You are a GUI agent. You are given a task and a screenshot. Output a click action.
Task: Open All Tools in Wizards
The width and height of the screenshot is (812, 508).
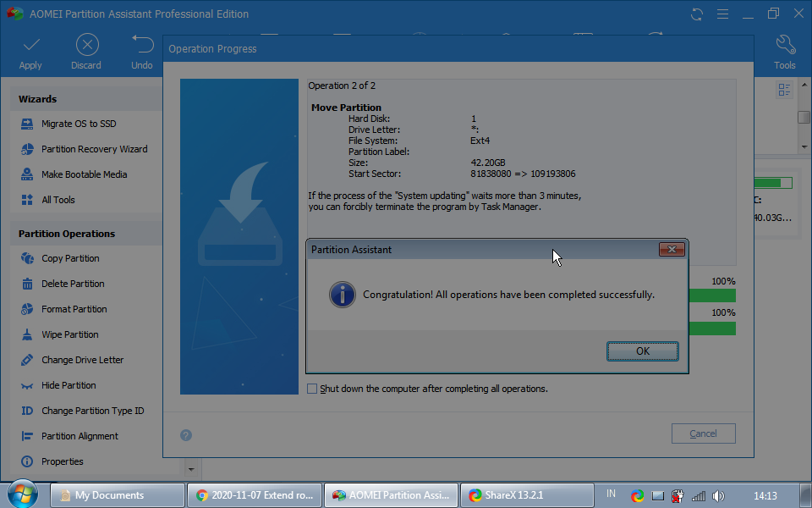58,200
